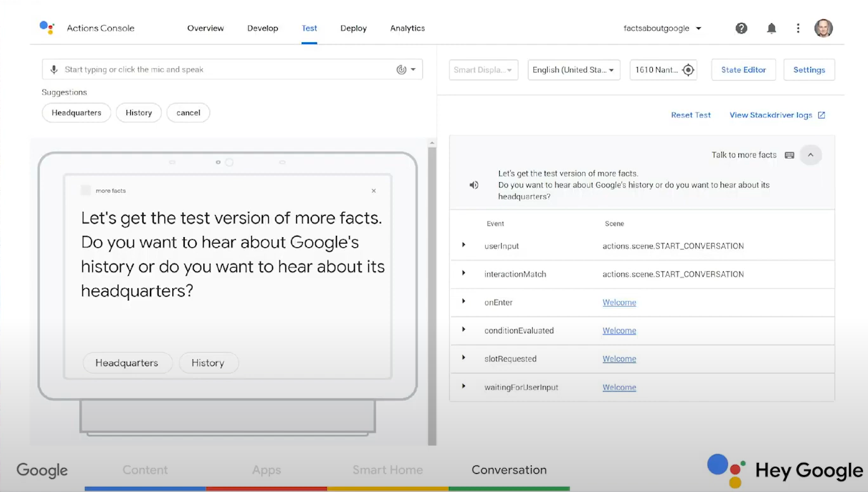Expand the conditionEvaluated event row
The image size is (868, 492).
pyautogui.click(x=464, y=330)
